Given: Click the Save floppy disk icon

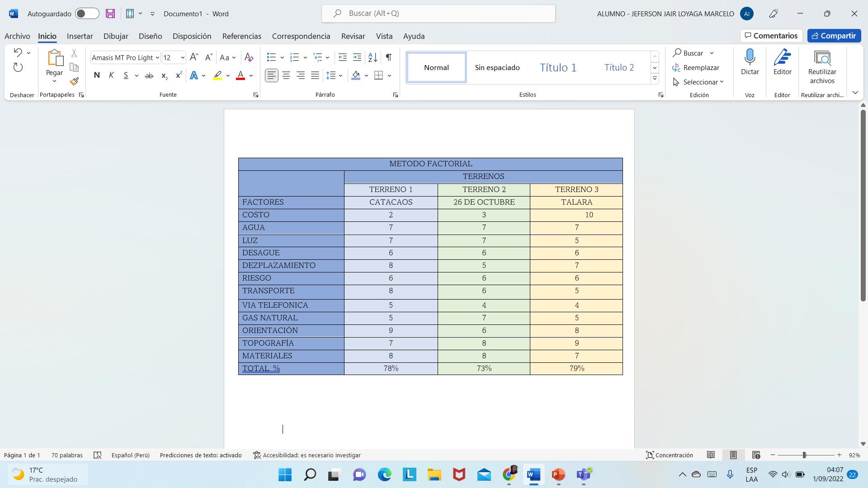Looking at the screenshot, I should pos(110,14).
